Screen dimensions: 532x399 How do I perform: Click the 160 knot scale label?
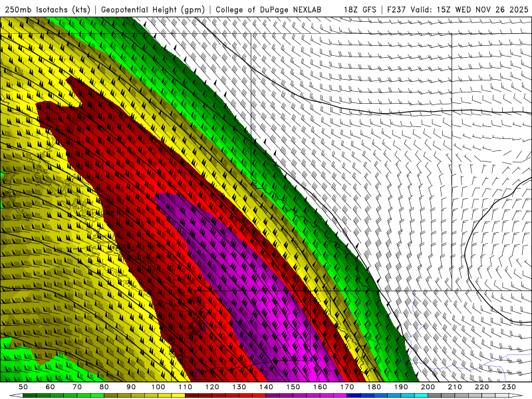pyautogui.click(x=320, y=387)
